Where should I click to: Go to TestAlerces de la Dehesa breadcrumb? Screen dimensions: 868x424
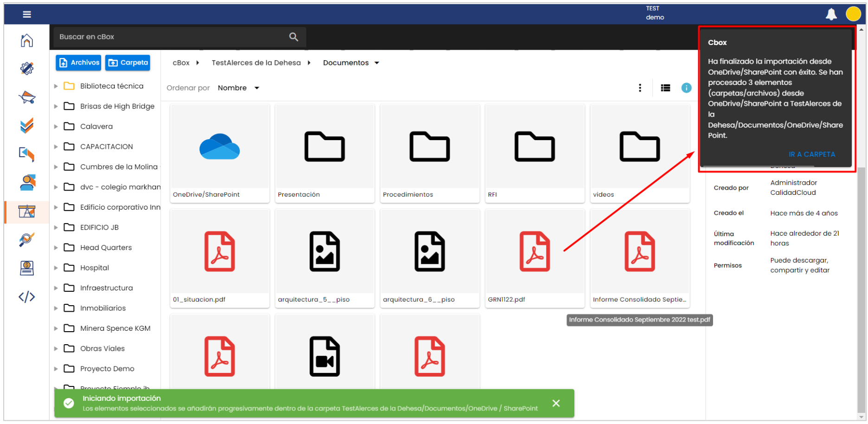pos(256,63)
